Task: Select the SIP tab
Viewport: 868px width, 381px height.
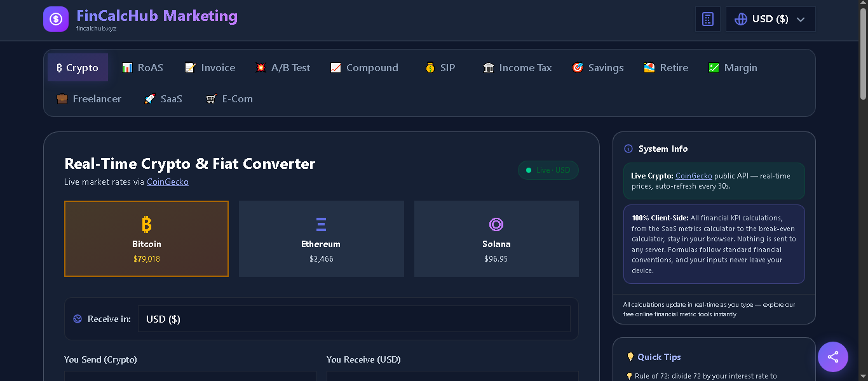Action: 440,67
